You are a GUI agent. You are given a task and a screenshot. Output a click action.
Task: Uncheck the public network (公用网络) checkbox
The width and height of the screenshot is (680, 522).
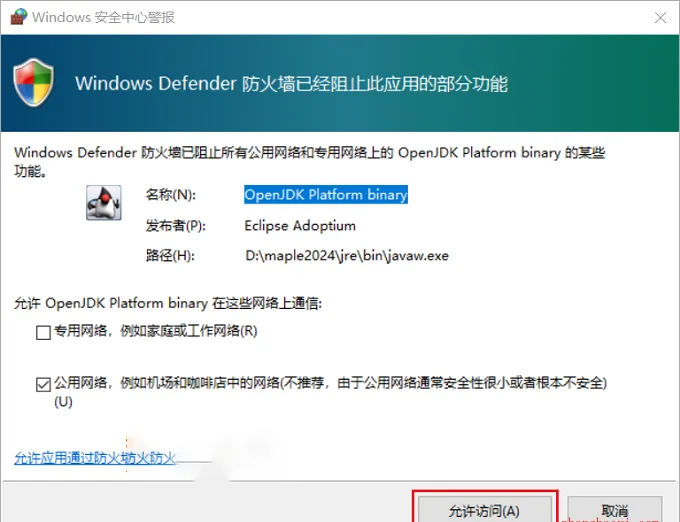click(x=43, y=384)
